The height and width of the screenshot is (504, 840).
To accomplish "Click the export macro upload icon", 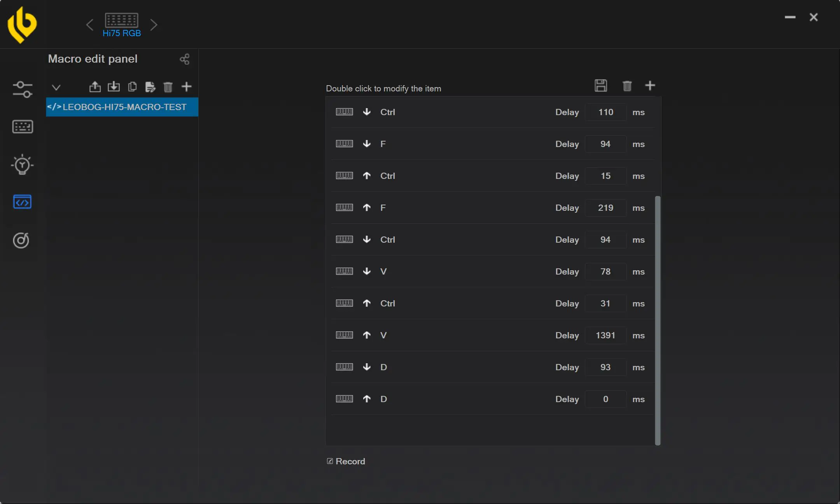I will point(95,87).
